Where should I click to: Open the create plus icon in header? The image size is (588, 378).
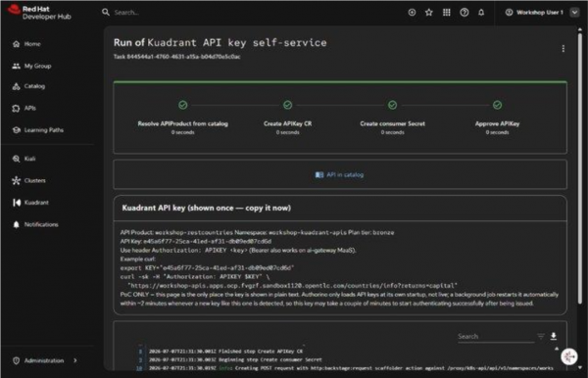click(x=412, y=13)
